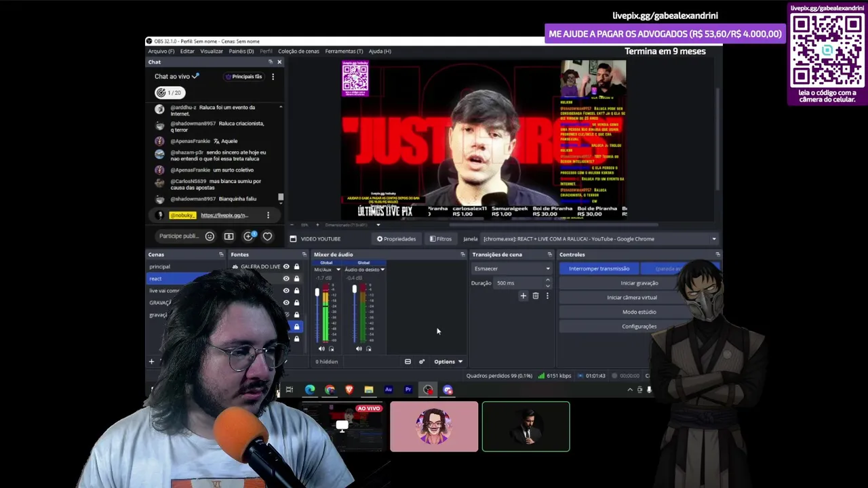Toggle visibility of GALERA DO LIVE source
Screen dimensions: 868x488
286,266
